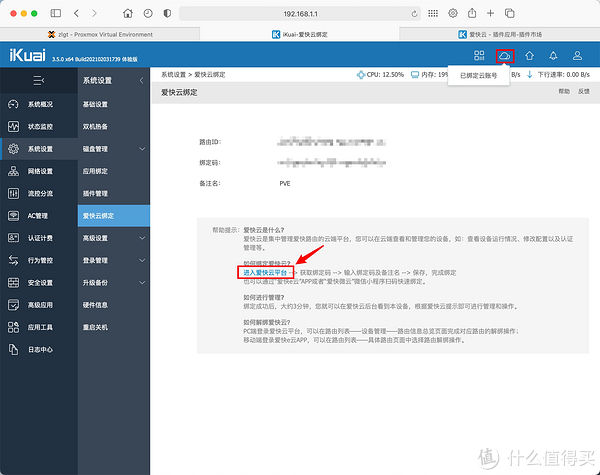Screen dimensions: 600x475
Task: Click the 下行速率 0.00 B/s indicator
Action: (558, 75)
